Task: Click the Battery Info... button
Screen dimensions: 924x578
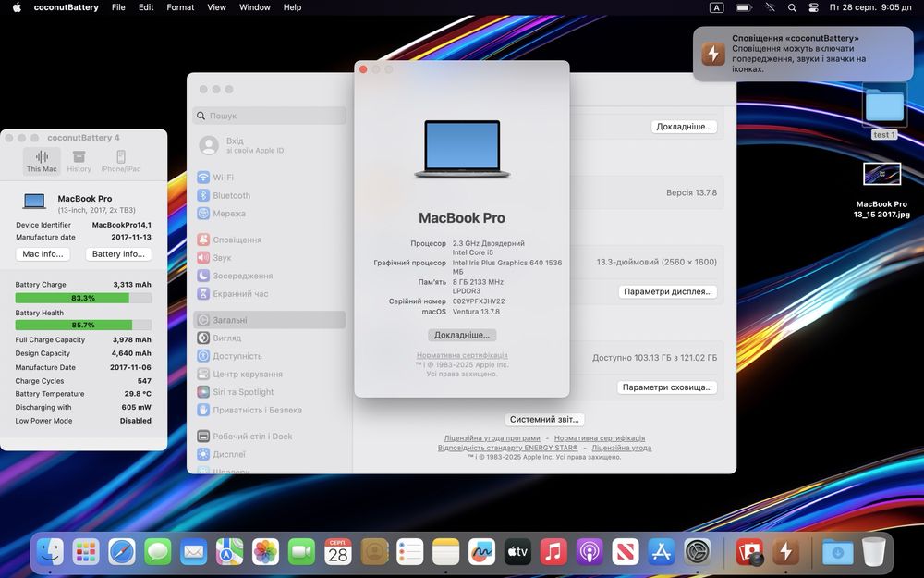Action: click(x=118, y=254)
